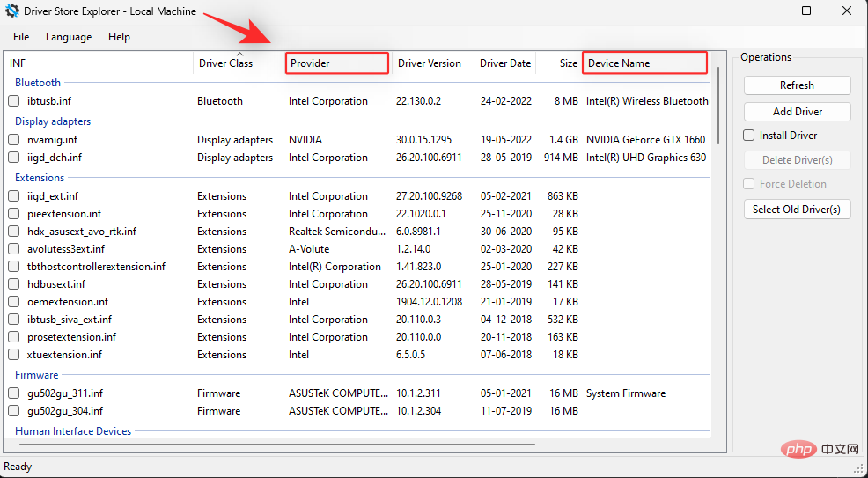Click the driver date 07-06-2018
Viewport: 868px width, 478px height.
click(506, 355)
